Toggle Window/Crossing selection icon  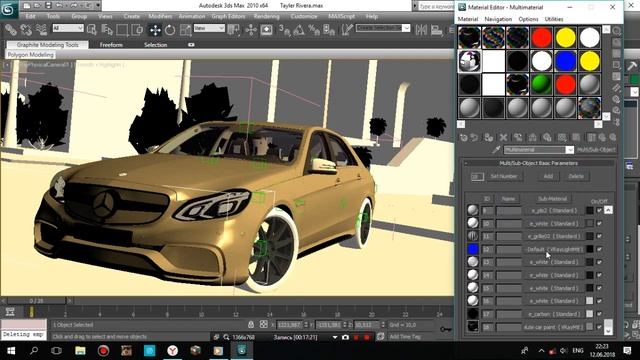[137, 30]
